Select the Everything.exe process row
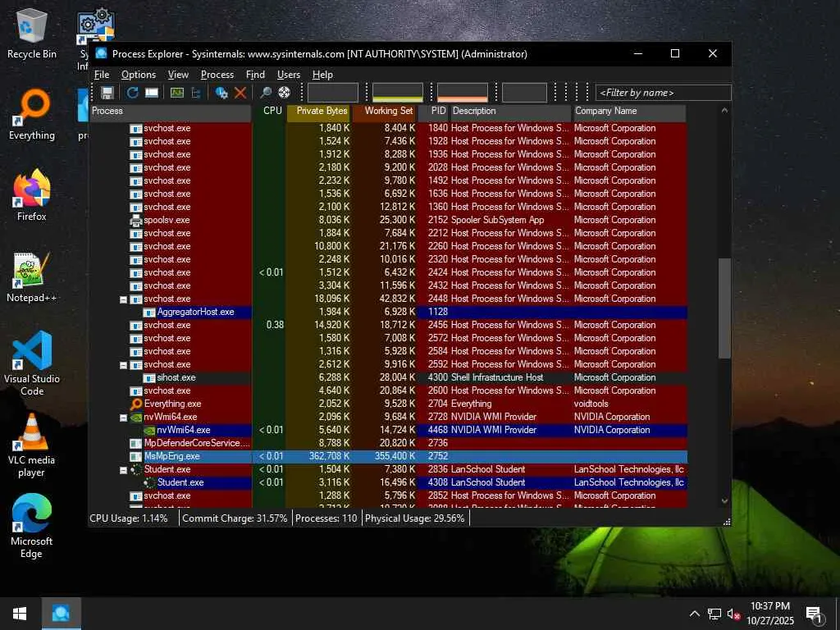The height and width of the screenshot is (630, 840). [x=388, y=404]
